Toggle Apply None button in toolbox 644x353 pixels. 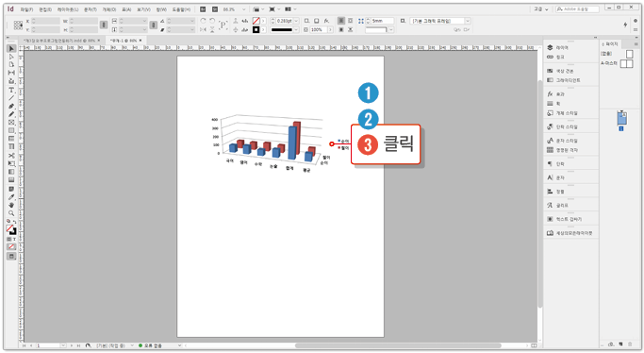pyautogui.click(x=11, y=246)
